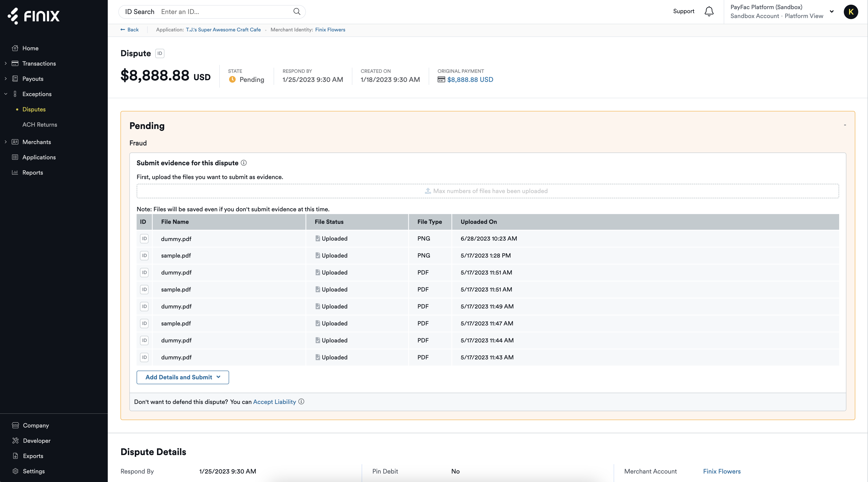The width and height of the screenshot is (868, 482).
Task: Collapse the Exceptions sidebar section
Action: click(x=5, y=94)
